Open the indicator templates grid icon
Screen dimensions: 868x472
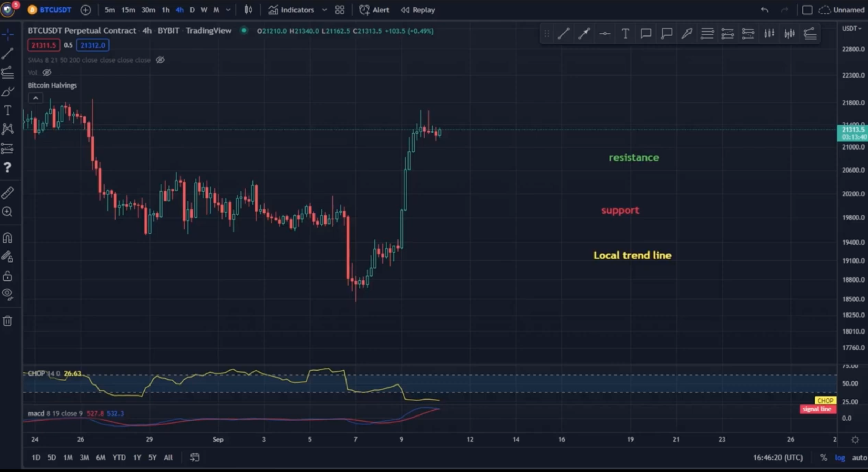click(340, 10)
